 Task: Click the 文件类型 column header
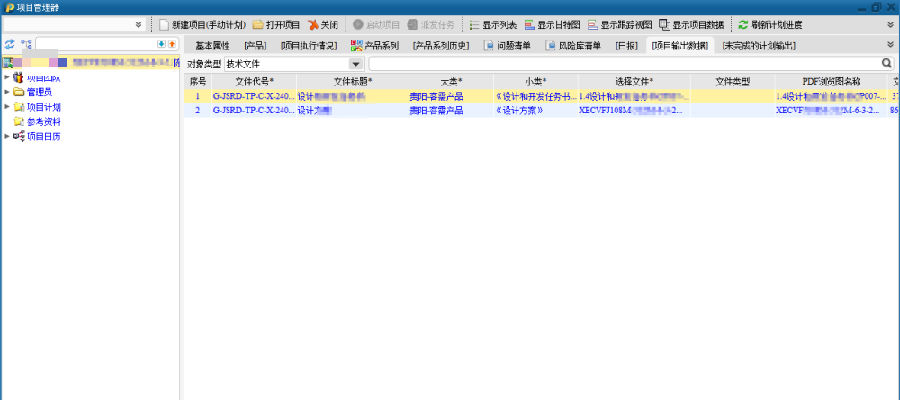(733, 81)
